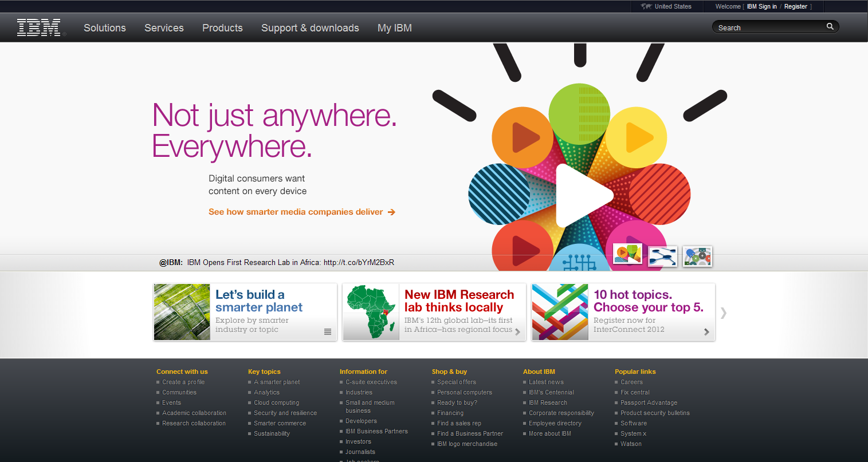The image size is (868, 462).
Task: Open New IBM Research lab thinks locally heading
Action: tap(459, 301)
